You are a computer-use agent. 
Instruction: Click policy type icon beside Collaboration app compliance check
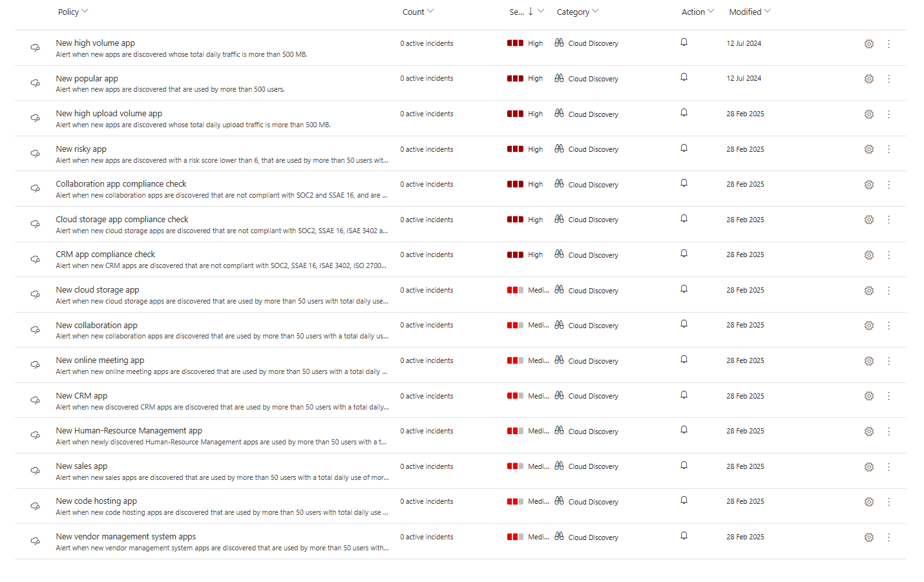pos(36,189)
